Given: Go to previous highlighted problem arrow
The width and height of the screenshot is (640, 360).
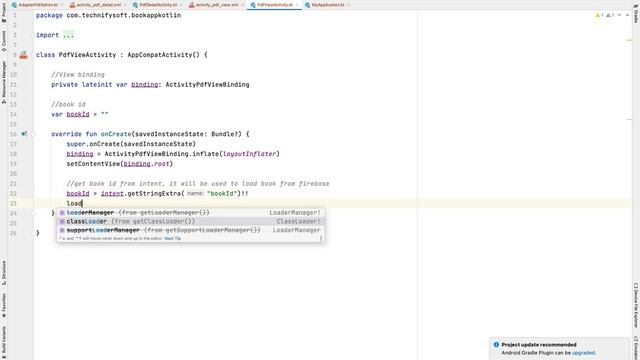Looking at the screenshot, I should pyautogui.click(x=620, y=15).
